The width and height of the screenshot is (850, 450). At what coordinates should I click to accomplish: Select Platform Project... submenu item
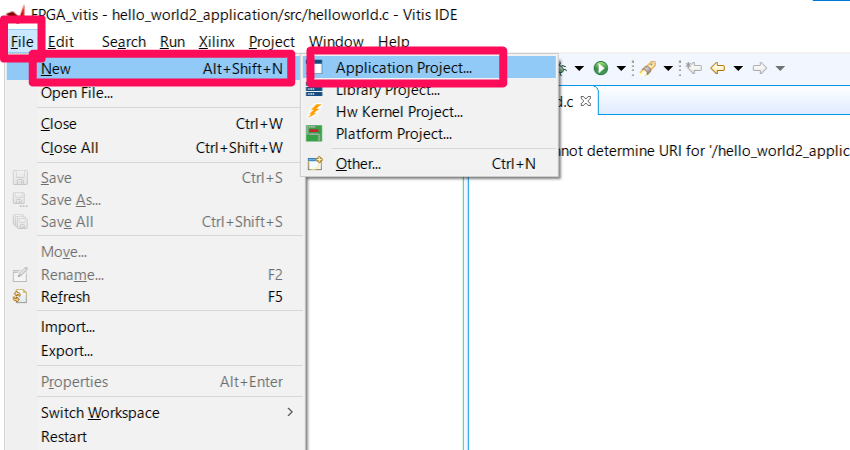pyautogui.click(x=430, y=134)
